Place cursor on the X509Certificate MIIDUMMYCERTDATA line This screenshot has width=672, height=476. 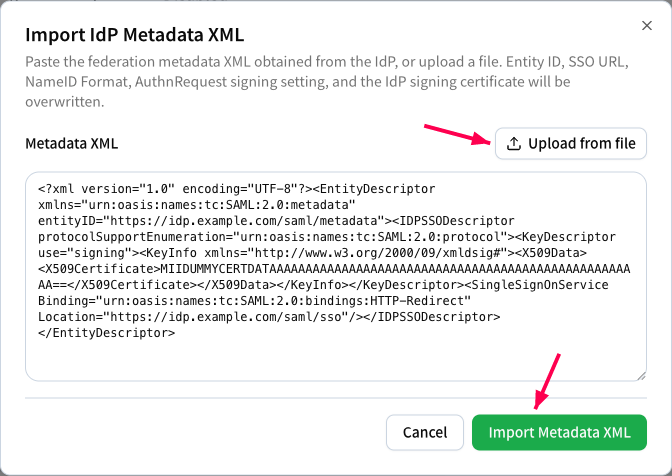pos(334,269)
